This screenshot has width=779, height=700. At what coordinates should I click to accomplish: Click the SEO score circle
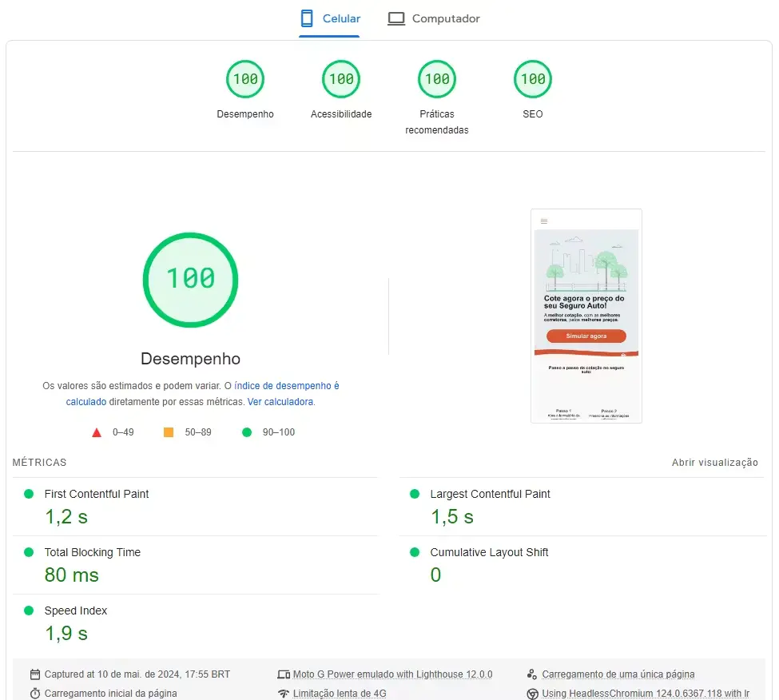click(532, 79)
